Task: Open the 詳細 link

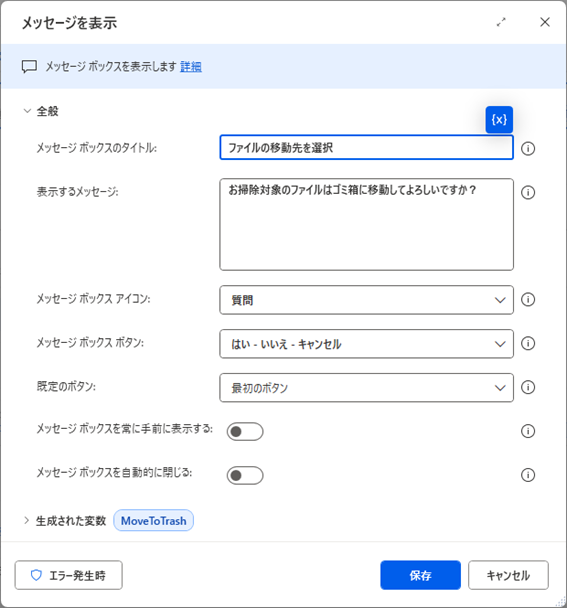Action: pos(191,67)
